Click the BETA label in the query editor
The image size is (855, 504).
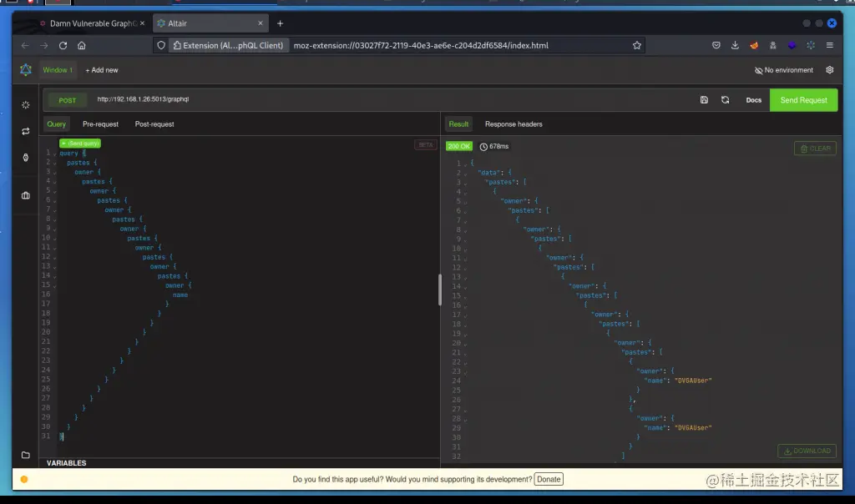point(425,145)
